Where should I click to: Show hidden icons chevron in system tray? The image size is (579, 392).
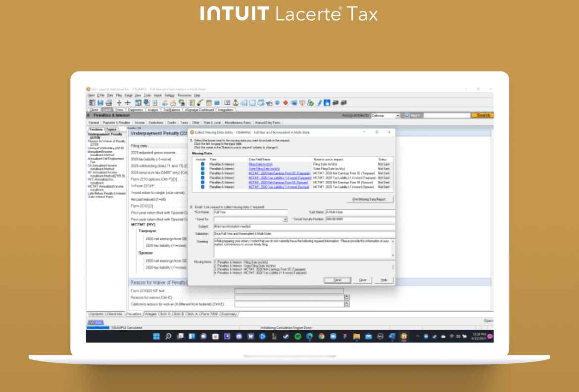click(417, 336)
